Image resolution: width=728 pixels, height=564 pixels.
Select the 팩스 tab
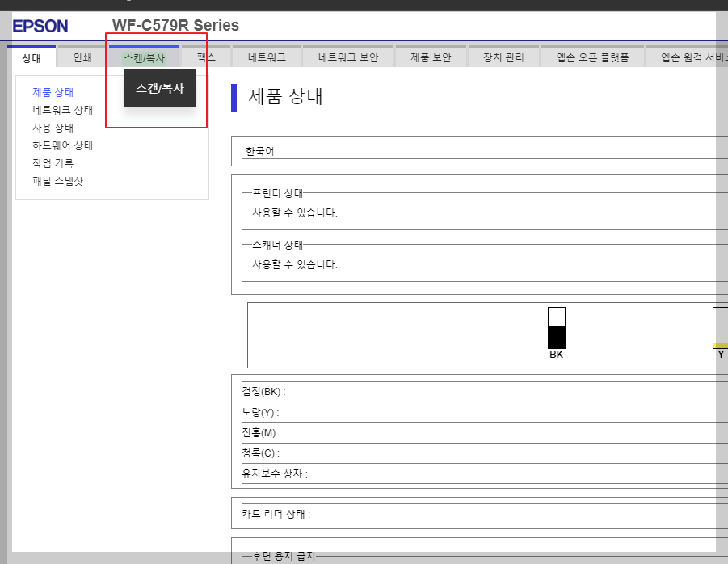point(206,57)
